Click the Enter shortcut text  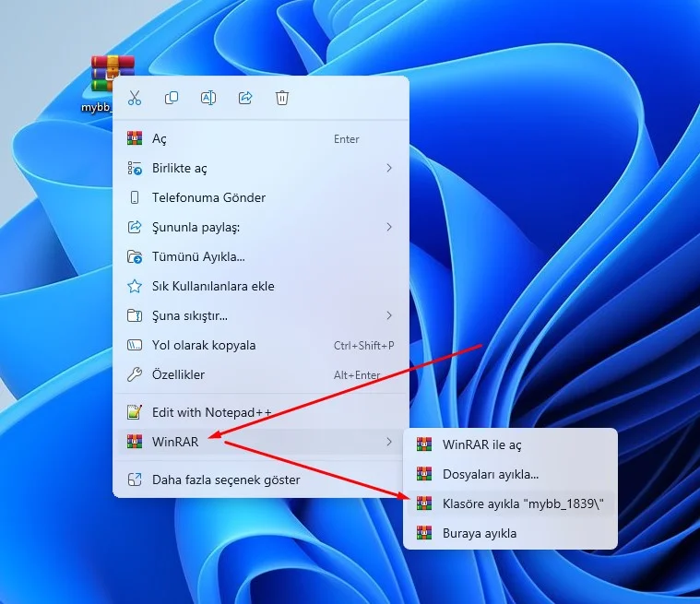tap(347, 139)
